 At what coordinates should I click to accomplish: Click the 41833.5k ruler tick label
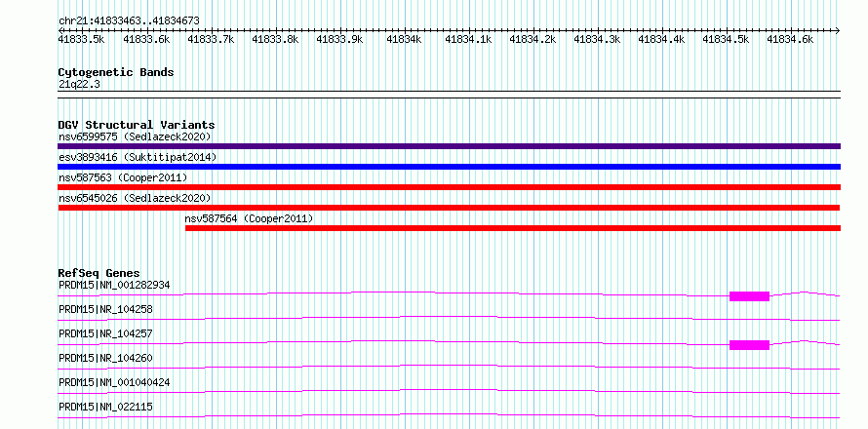point(81,39)
